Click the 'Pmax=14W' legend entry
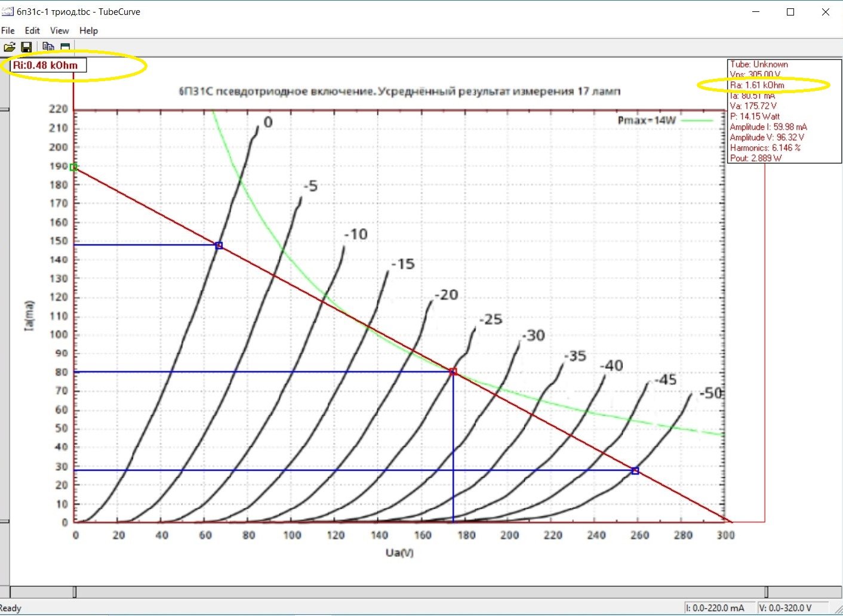Viewport: 843px width, 616px height. [x=665, y=121]
